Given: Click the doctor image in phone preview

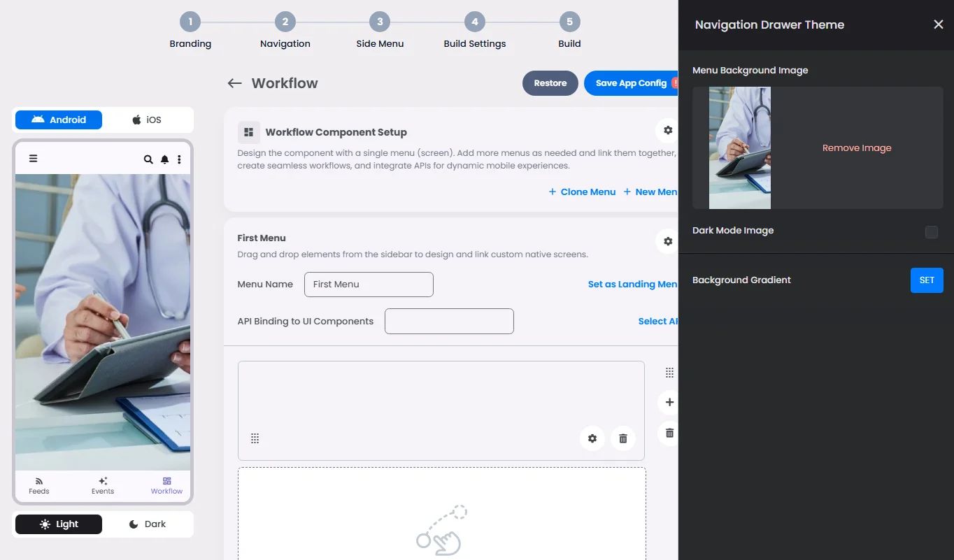Looking at the screenshot, I should click(x=103, y=322).
